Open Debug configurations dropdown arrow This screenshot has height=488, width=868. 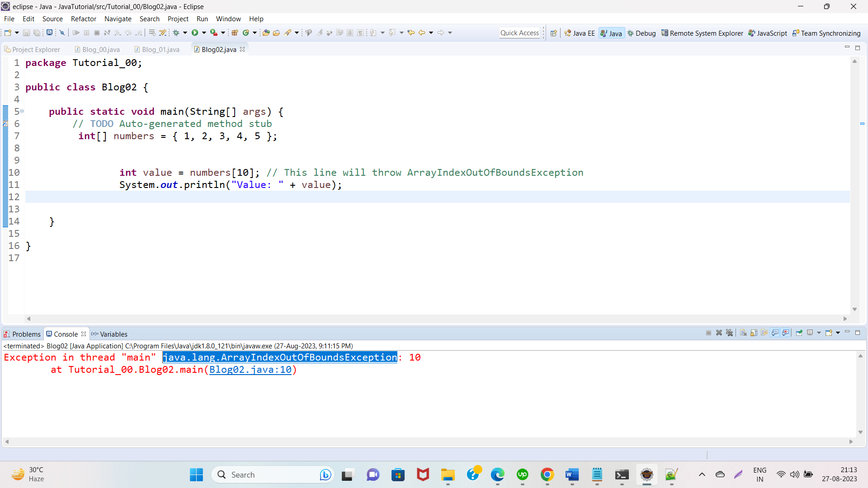pos(185,33)
